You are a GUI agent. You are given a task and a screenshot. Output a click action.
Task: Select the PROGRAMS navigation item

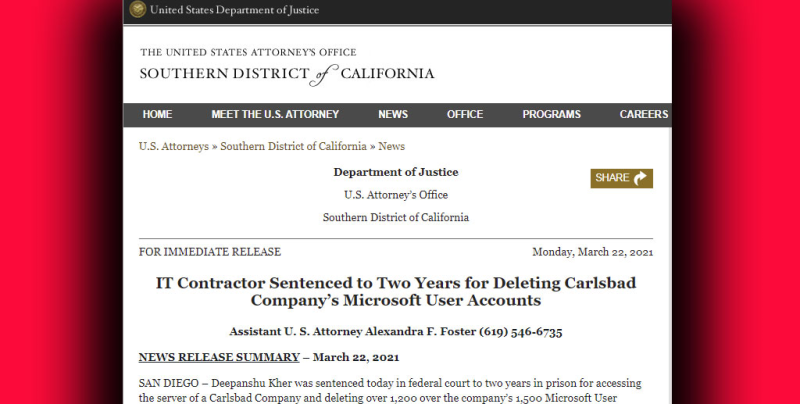tap(551, 114)
